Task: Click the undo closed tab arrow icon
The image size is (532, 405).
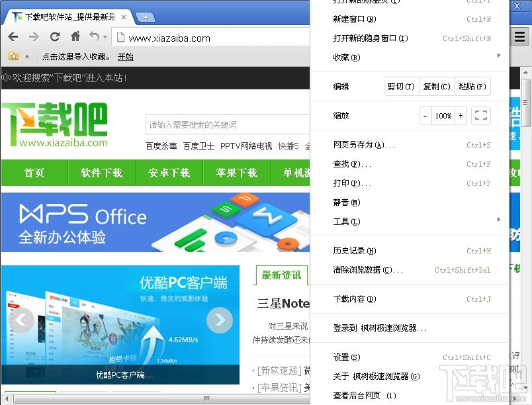Action: 95,36
